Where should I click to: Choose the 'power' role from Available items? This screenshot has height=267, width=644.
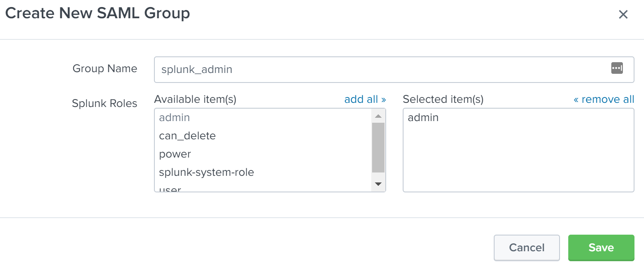tap(175, 154)
